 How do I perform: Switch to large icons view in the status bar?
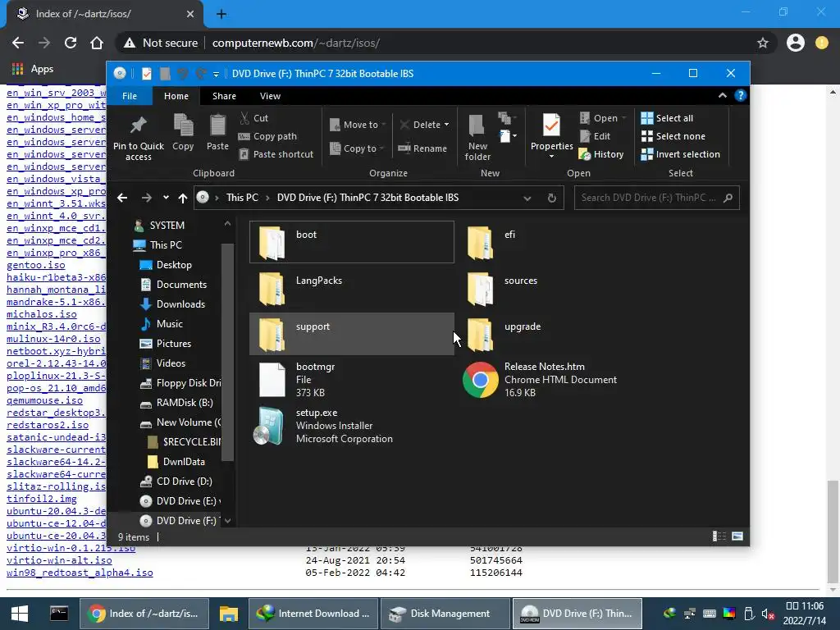737,536
